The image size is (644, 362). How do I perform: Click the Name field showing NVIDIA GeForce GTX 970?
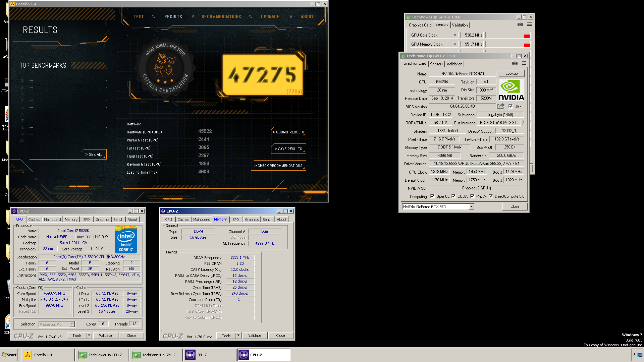pyautogui.click(x=462, y=74)
